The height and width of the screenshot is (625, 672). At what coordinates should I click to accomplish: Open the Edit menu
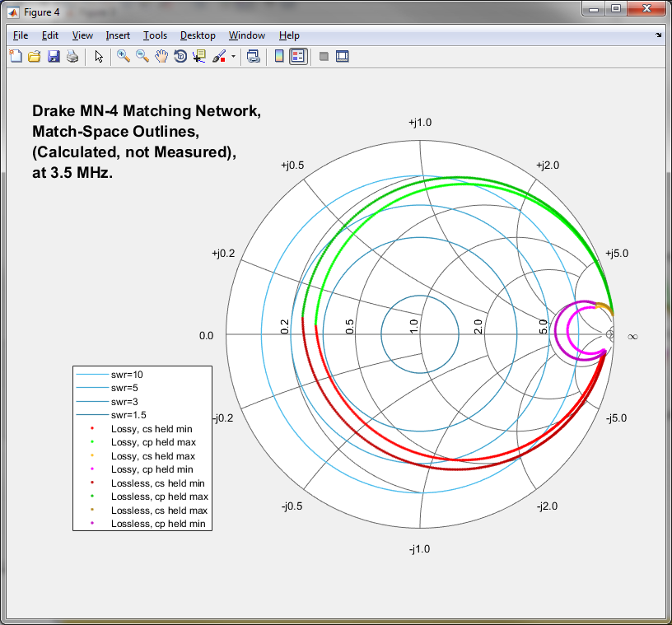coord(50,35)
